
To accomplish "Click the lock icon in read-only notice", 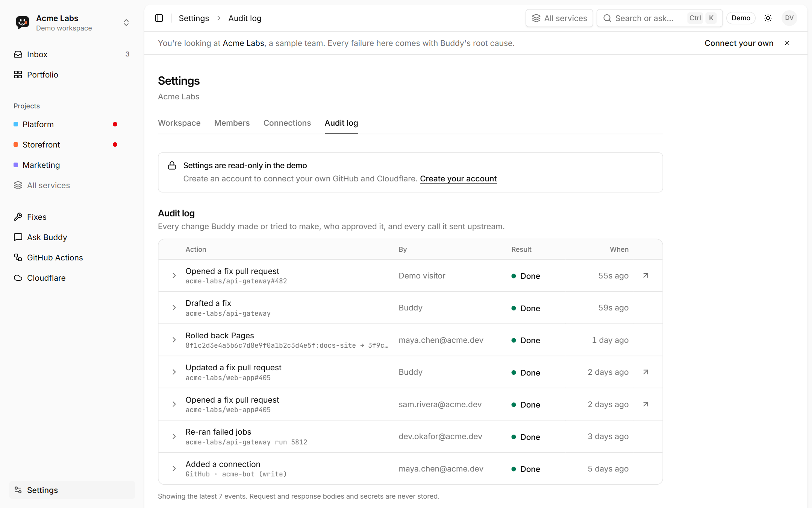I will pyautogui.click(x=172, y=166).
